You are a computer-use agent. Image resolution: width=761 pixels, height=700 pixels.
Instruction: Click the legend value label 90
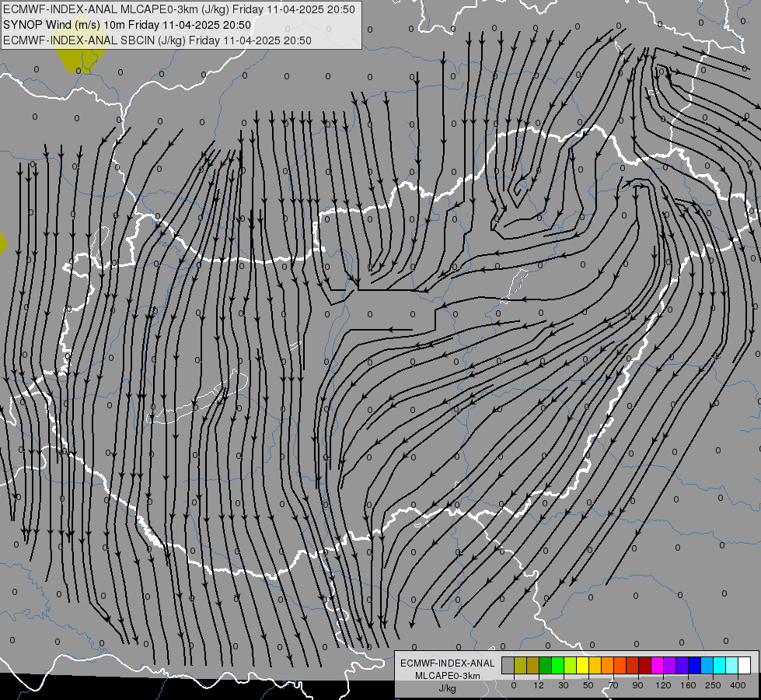click(x=637, y=685)
